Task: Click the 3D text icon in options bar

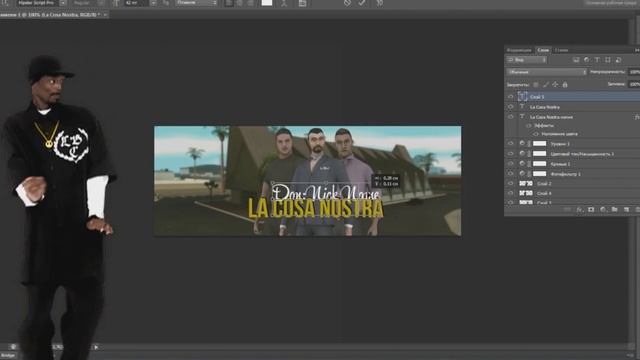Action: tap(380, 3)
